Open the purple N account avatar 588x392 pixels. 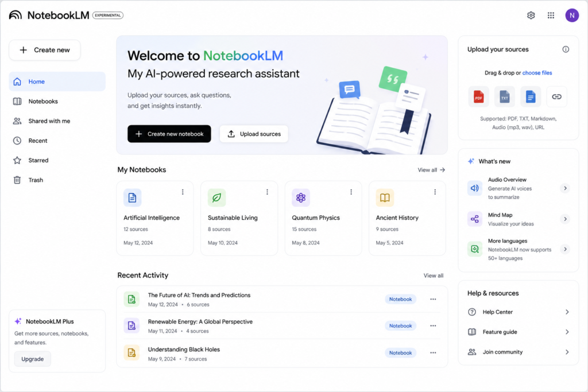(x=572, y=15)
